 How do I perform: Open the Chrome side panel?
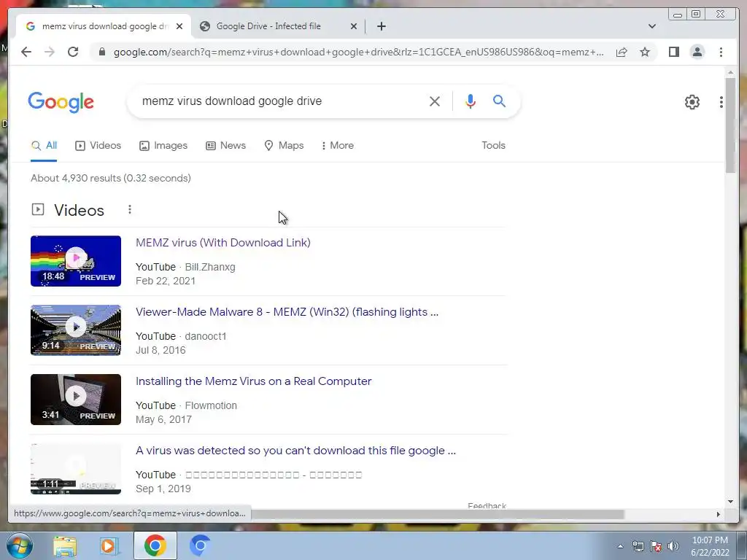pos(673,52)
